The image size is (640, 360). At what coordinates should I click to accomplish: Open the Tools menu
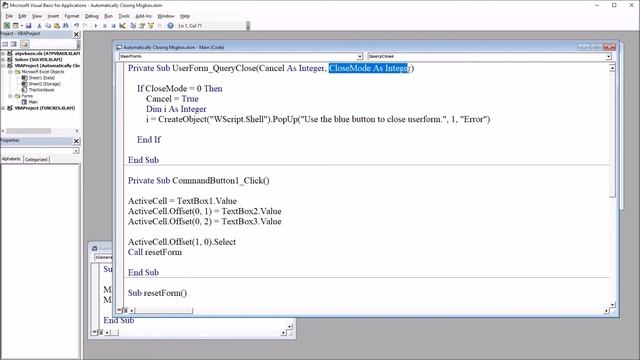click(x=124, y=16)
